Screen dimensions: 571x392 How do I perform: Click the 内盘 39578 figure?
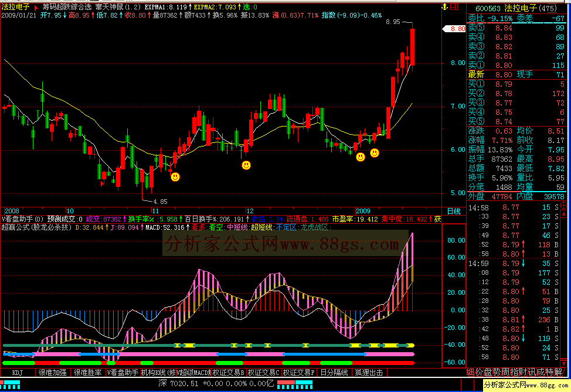(x=554, y=196)
